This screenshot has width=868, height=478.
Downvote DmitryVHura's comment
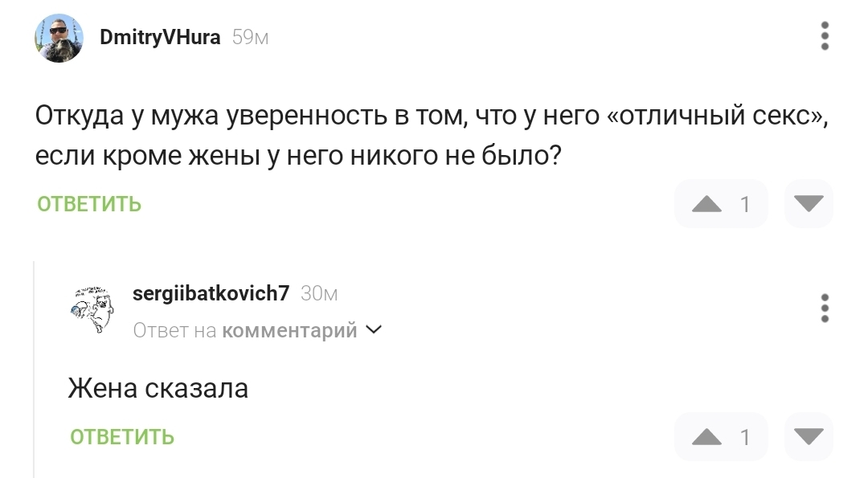pyautogui.click(x=809, y=204)
